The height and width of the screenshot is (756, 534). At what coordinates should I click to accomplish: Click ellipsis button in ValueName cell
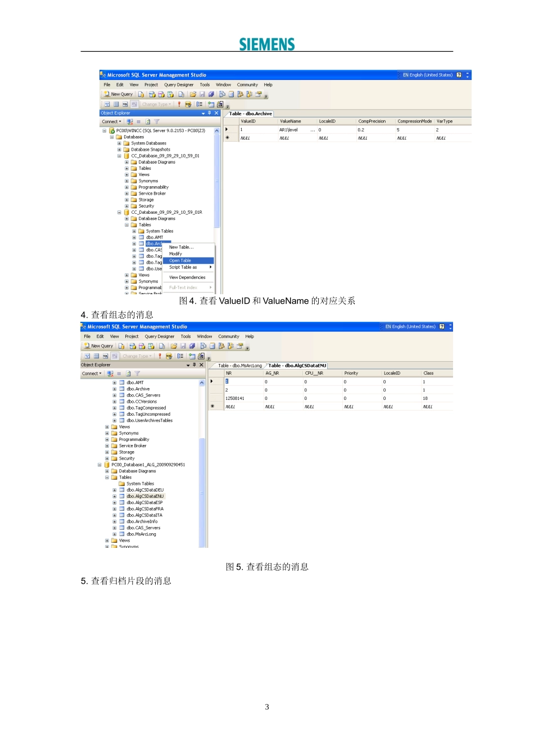[313, 130]
